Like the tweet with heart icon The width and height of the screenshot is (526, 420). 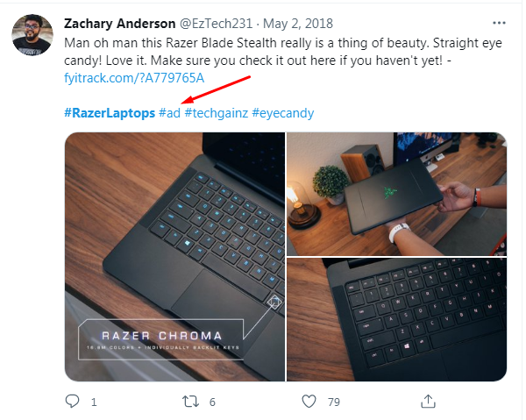pyautogui.click(x=309, y=402)
